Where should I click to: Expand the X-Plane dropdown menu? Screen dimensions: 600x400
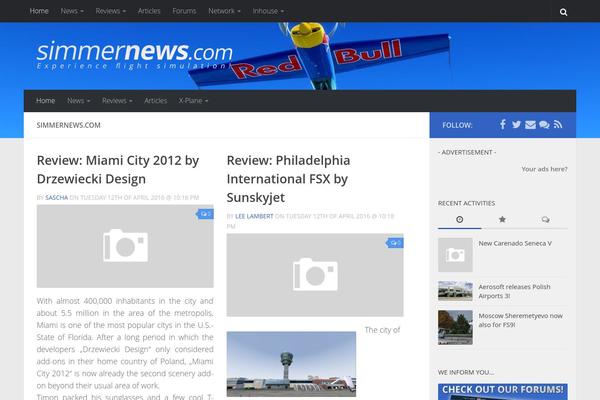tap(193, 101)
